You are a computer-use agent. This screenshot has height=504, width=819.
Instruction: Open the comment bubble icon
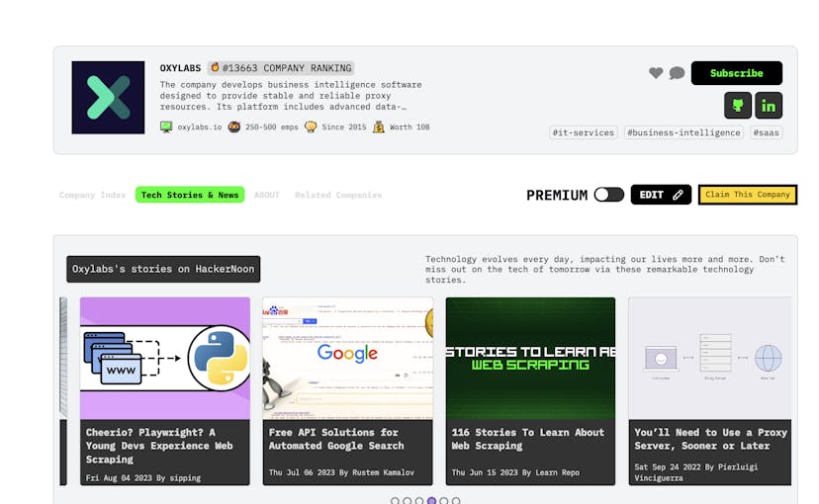[x=677, y=73]
